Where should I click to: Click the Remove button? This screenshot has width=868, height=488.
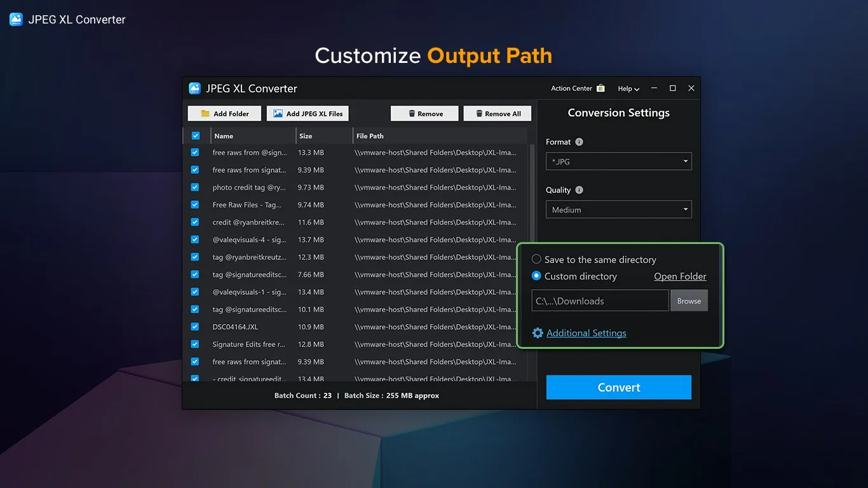coord(424,114)
